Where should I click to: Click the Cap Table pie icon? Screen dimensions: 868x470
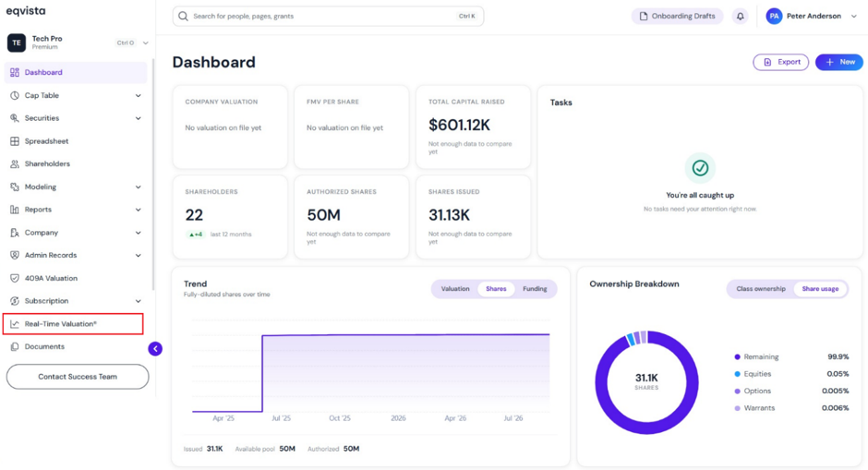click(x=15, y=95)
